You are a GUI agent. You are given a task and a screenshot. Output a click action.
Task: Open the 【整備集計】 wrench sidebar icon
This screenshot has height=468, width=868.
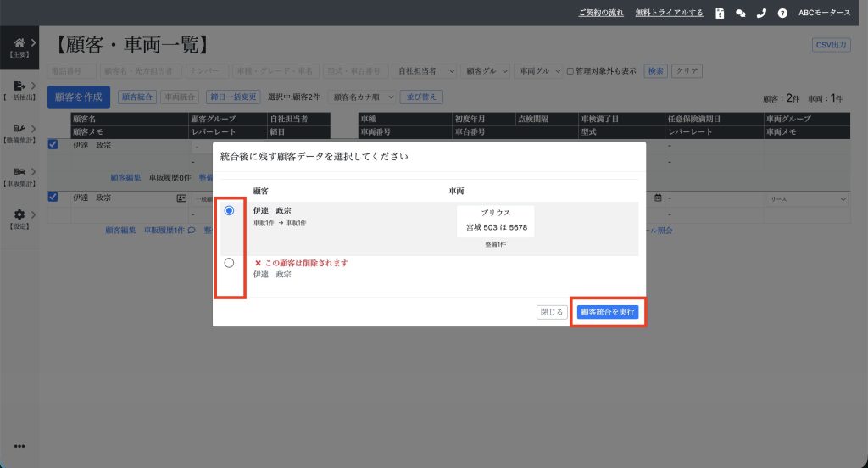19,129
